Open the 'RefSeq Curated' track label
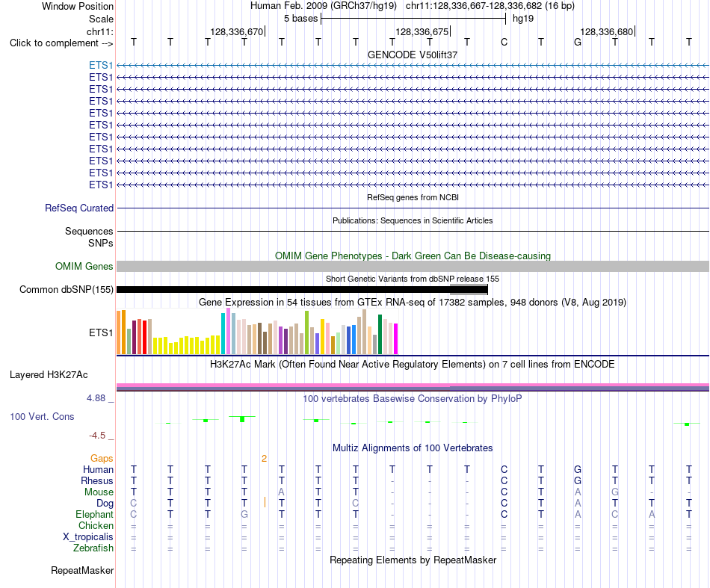The width and height of the screenshot is (710, 588). (x=79, y=208)
